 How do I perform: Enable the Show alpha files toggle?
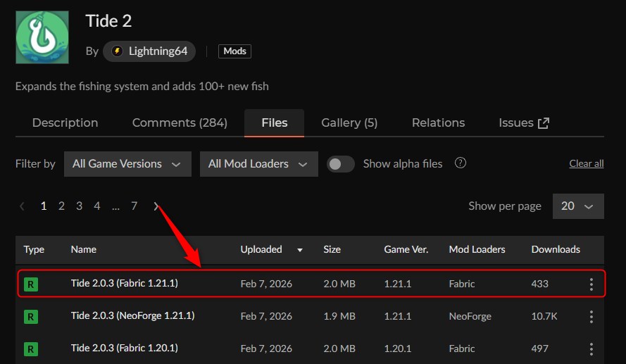341,164
